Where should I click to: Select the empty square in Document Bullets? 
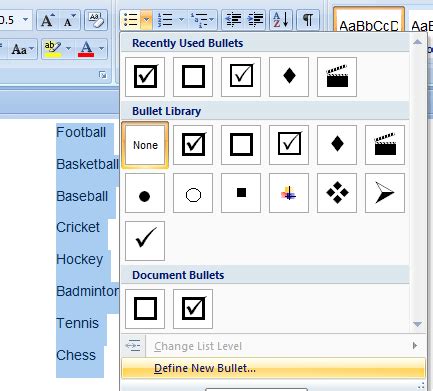pos(145,309)
